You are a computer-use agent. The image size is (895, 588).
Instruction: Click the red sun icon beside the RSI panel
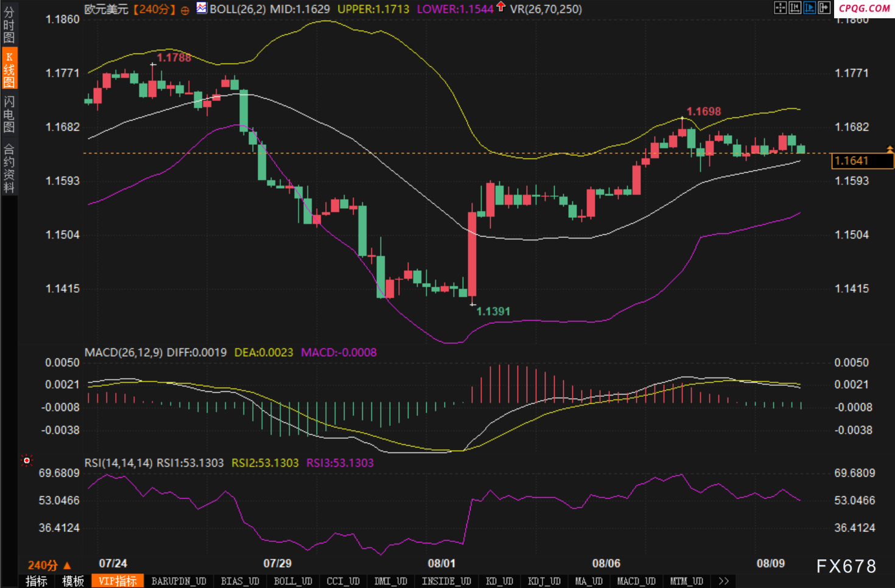(x=27, y=461)
